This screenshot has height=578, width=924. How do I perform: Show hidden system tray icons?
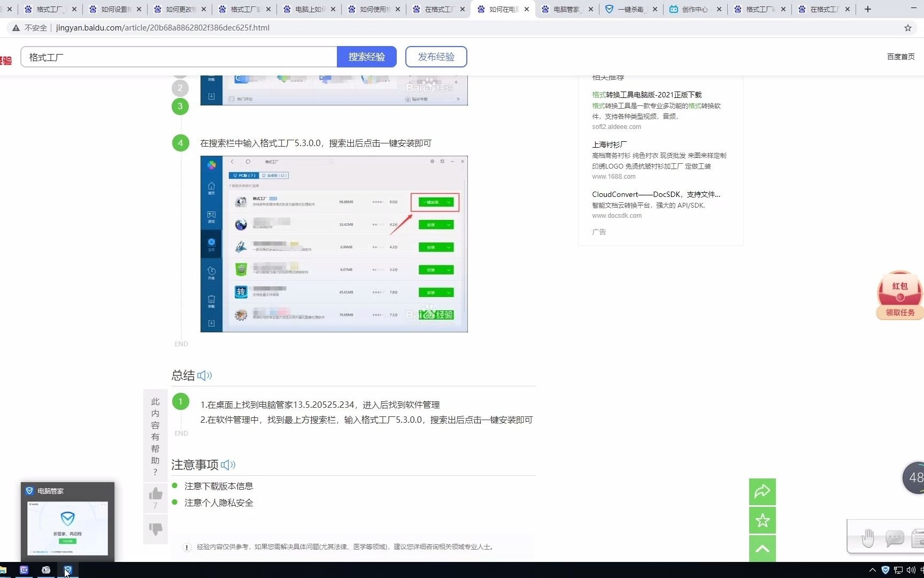pos(873,570)
